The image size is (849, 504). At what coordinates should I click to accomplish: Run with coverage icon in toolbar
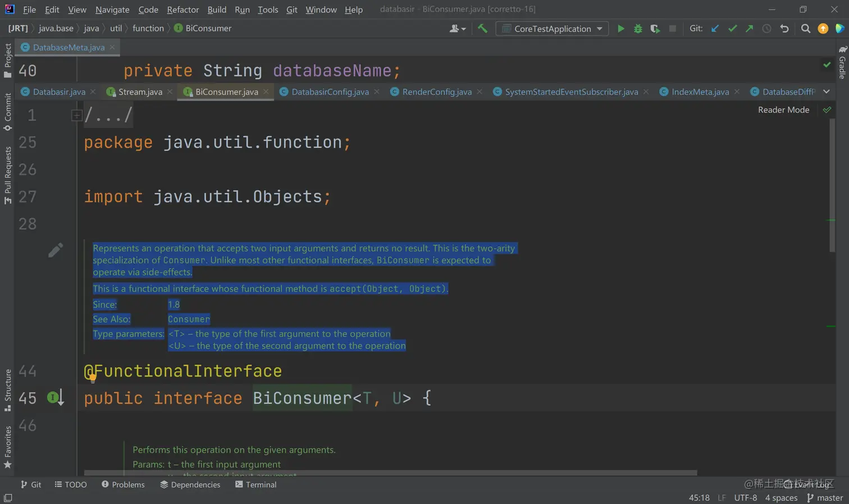coord(655,29)
